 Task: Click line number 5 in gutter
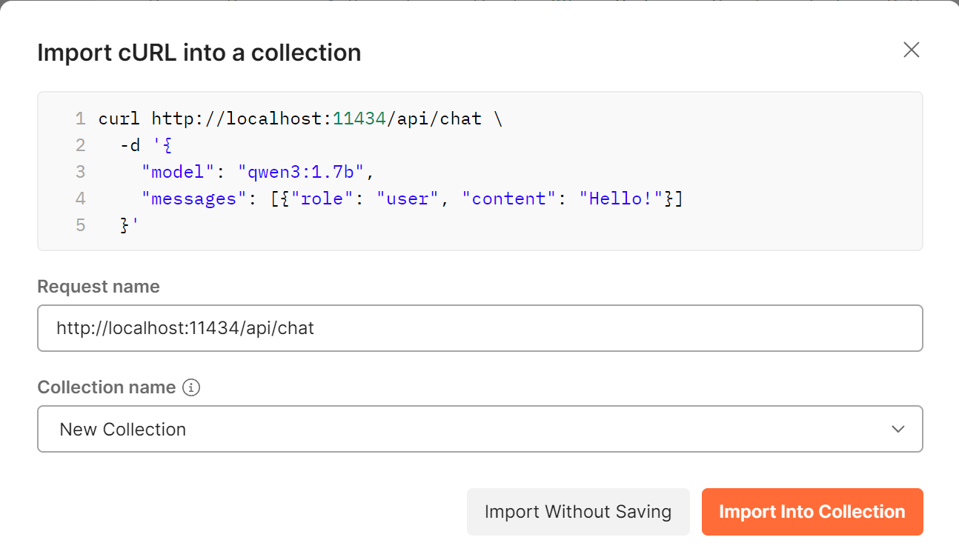[81, 225]
